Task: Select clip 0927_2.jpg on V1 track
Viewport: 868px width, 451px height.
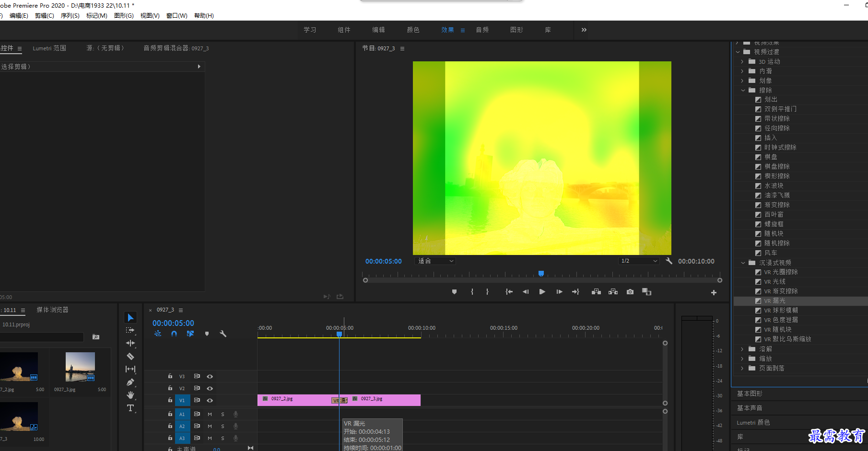Action: pyautogui.click(x=294, y=400)
